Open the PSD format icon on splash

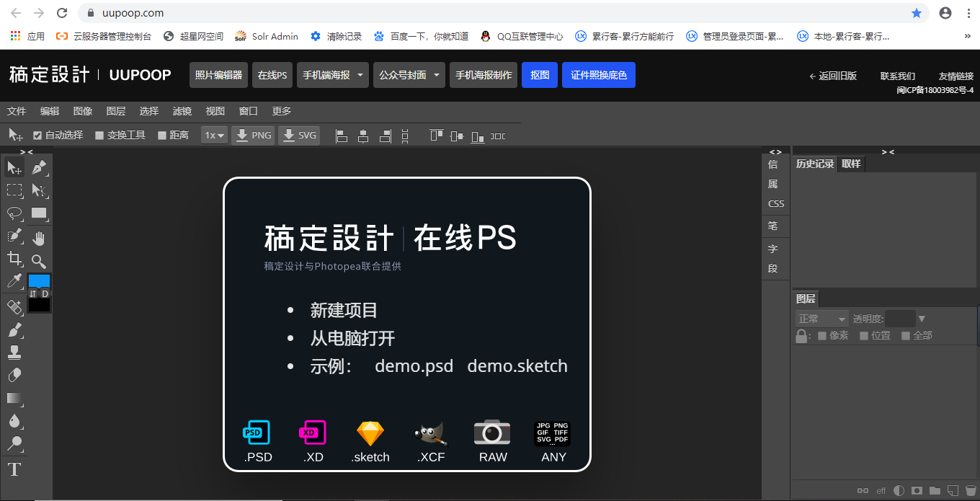[257, 433]
